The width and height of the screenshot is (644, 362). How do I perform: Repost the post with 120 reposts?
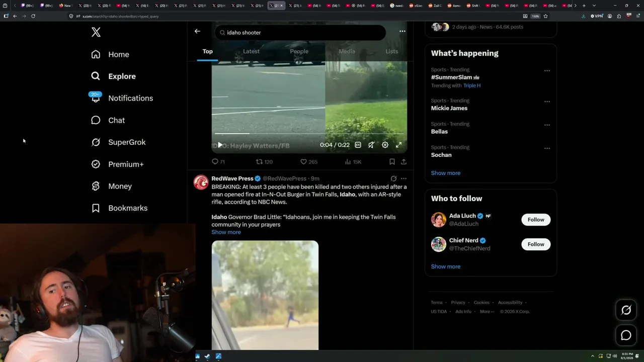click(264, 162)
